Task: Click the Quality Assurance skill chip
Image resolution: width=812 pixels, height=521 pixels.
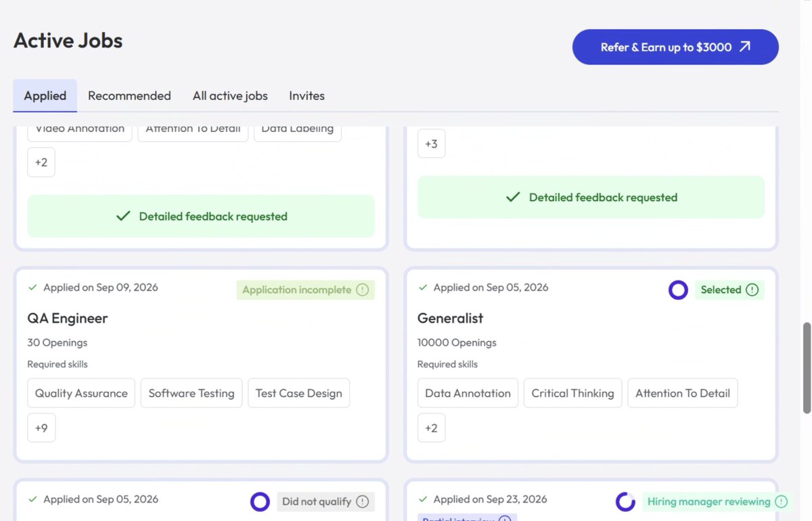Action: click(x=81, y=393)
